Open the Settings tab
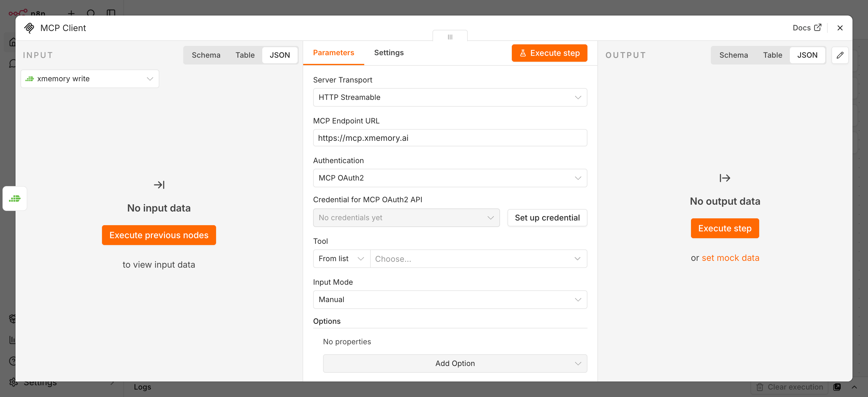 click(x=388, y=53)
